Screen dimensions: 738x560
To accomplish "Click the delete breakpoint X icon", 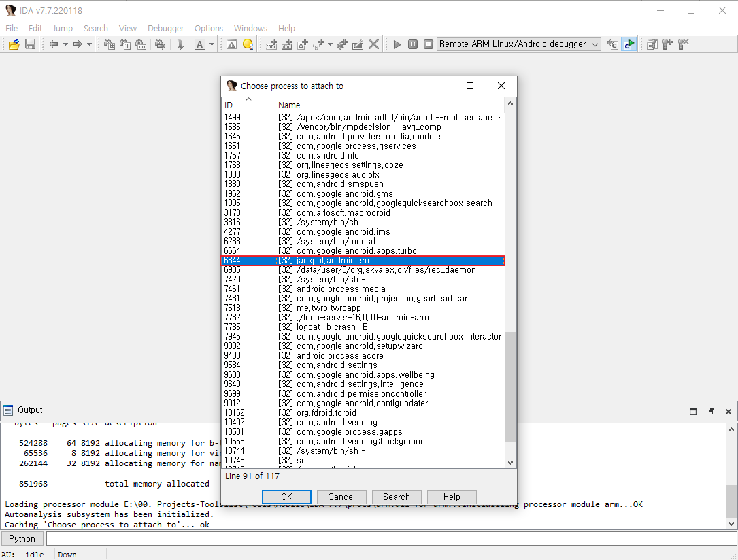I will [684, 44].
